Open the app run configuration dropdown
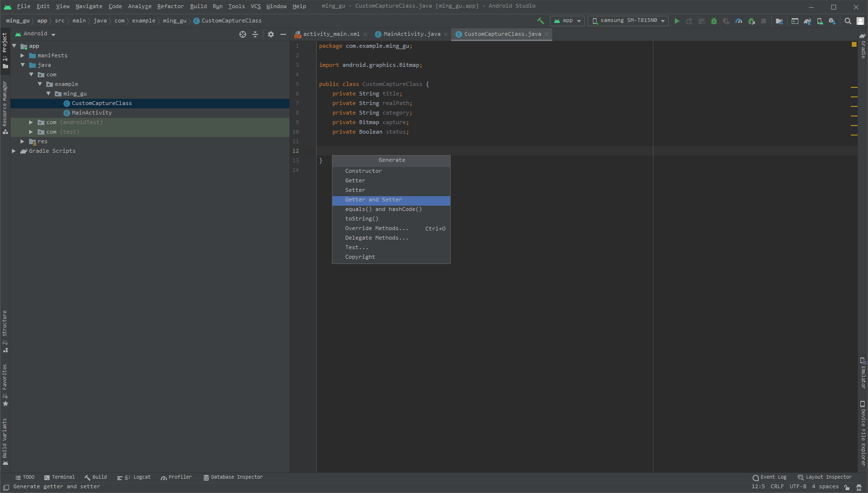The image size is (868, 493). pos(567,21)
